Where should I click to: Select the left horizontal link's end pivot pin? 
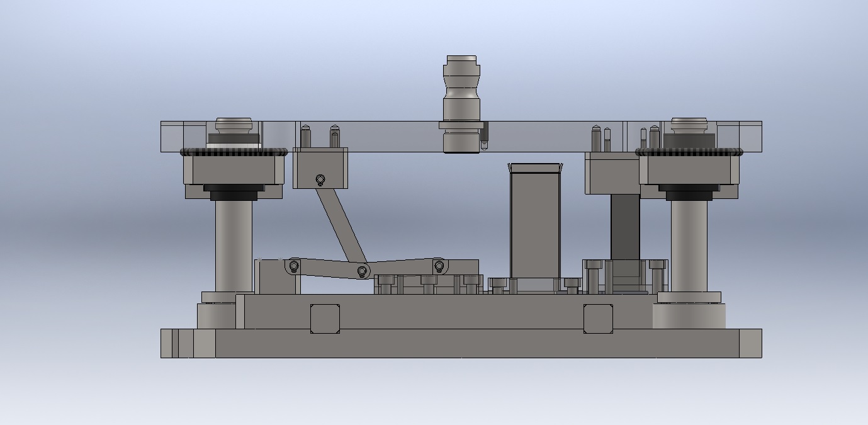[x=294, y=266]
